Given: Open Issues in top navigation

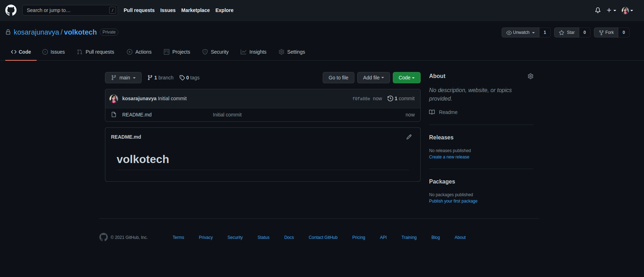Looking at the screenshot, I should click(168, 10).
